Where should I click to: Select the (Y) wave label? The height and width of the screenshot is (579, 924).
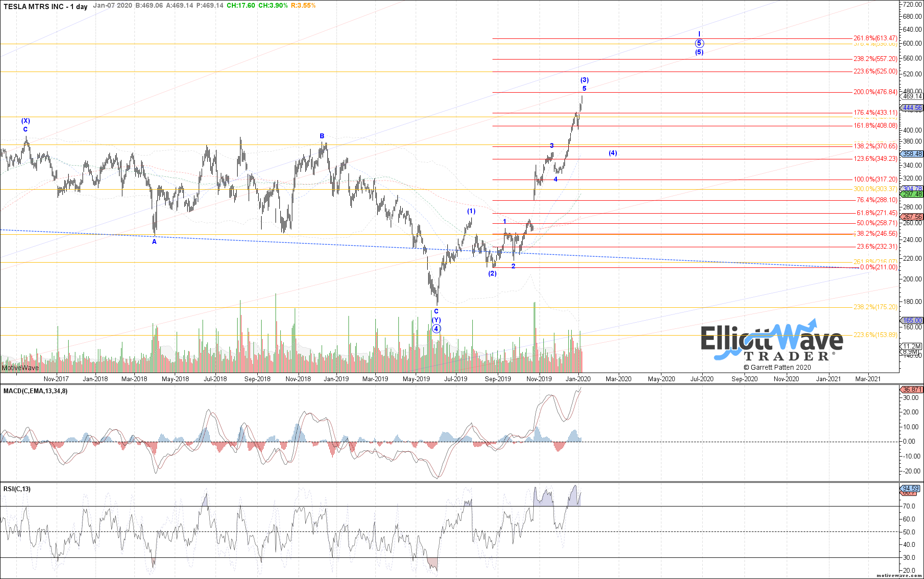[x=436, y=320]
